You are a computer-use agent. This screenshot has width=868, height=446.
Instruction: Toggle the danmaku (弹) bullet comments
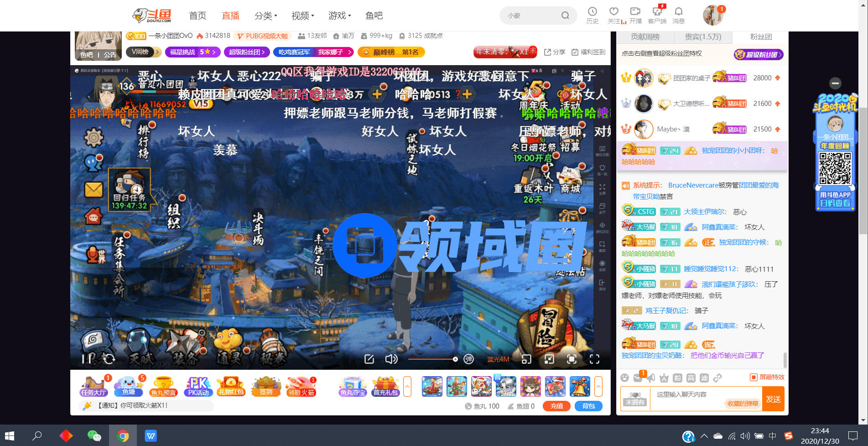468,359
